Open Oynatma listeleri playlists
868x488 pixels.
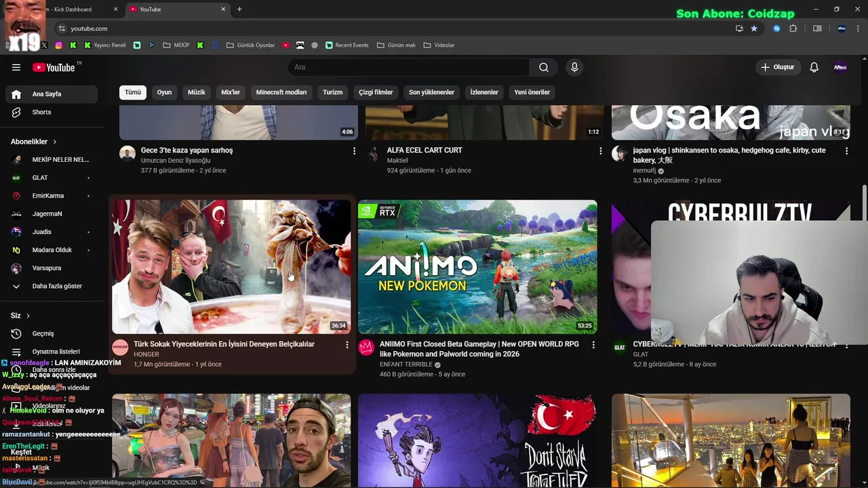(x=52, y=352)
